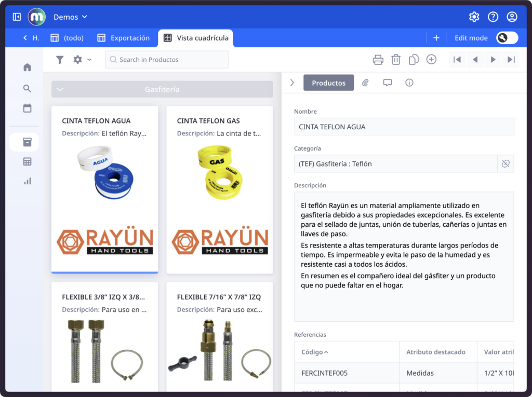
Task: Print the current record
Action: 378,60
